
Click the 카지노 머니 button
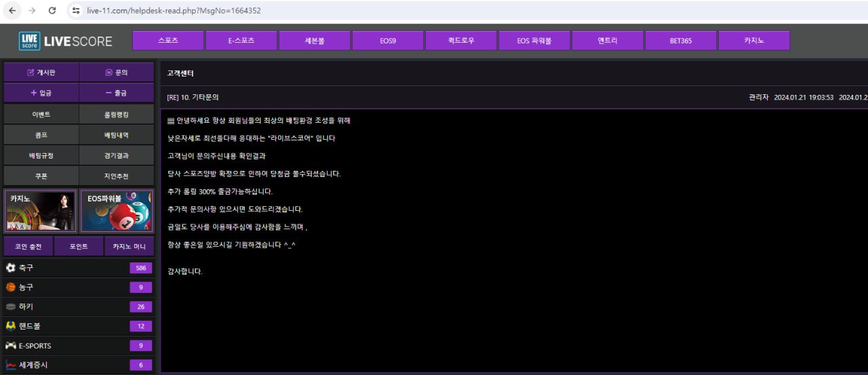[129, 246]
